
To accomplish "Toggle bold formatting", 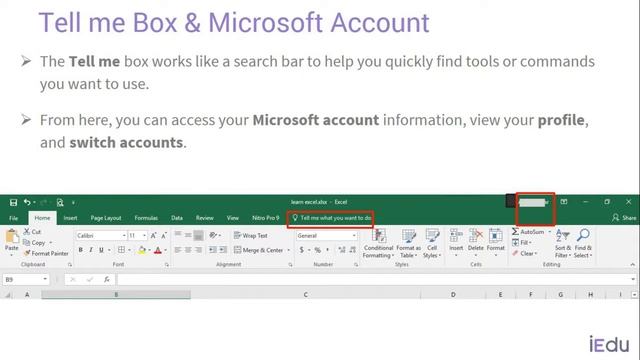I will tap(80, 250).
